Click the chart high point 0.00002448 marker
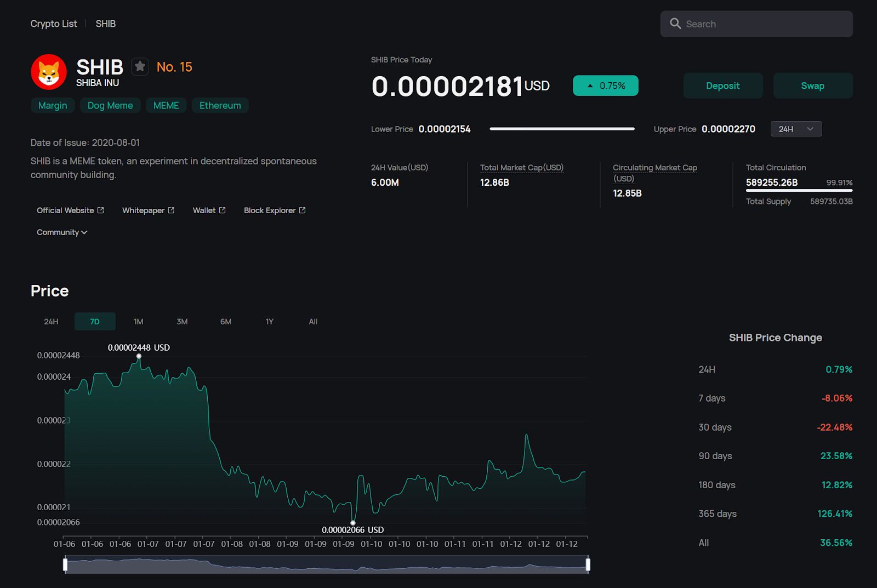 coord(139,356)
